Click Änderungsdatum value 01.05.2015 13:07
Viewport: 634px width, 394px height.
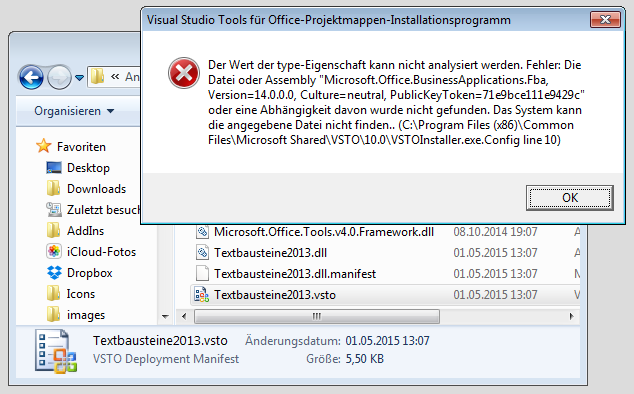pyautogui.click(x=387, y=341)
